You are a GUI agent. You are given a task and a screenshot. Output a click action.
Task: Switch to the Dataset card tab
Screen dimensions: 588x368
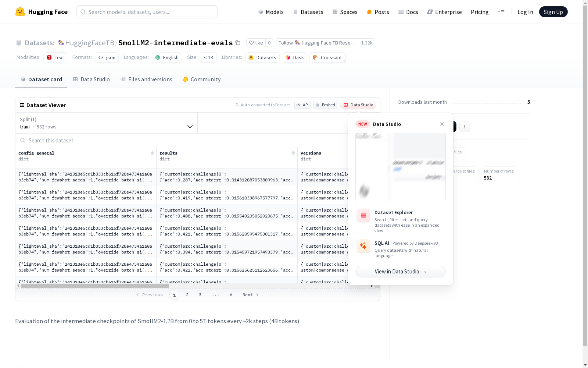tap(41, 79)
